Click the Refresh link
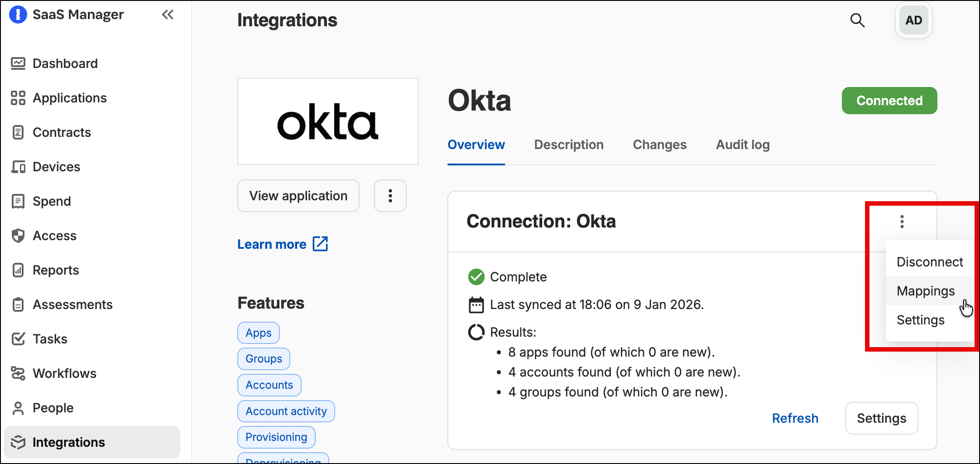The image size is (980, 464). 795,418
